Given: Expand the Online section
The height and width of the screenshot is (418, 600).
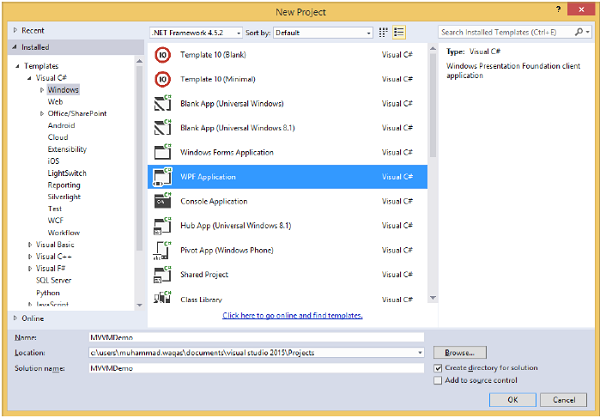Looking at the screenshot, I should pyautogui.click(x=15, y=318).
